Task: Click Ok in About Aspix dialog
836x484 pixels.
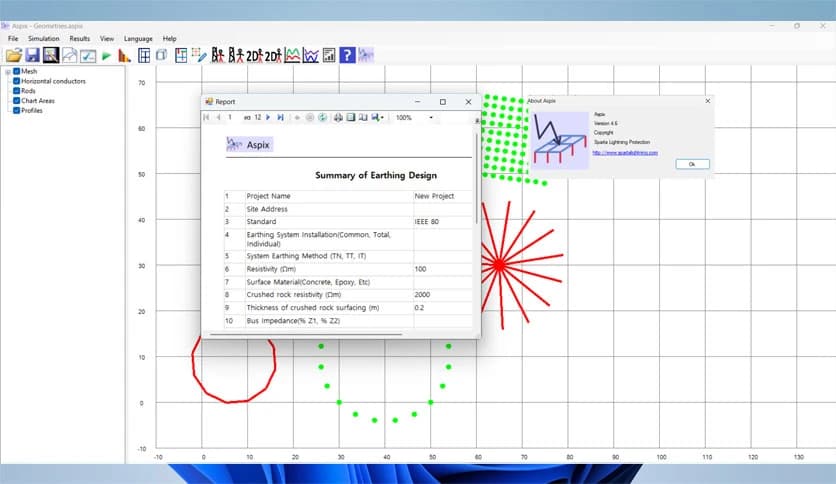Action: pos(691,163)
